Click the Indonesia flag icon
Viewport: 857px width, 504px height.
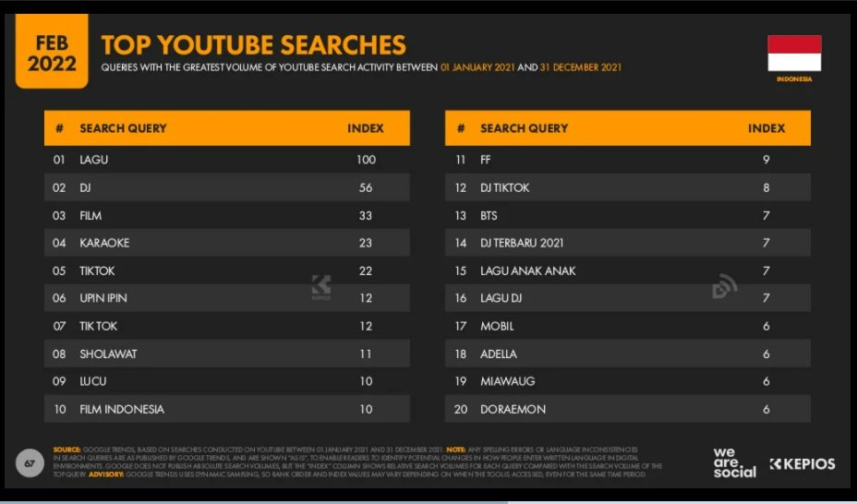pyautogui.click(x=794, y=53)
